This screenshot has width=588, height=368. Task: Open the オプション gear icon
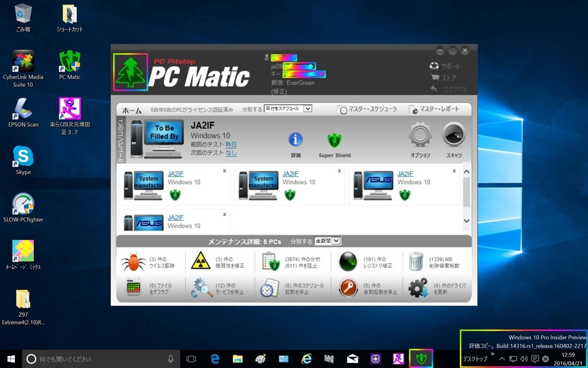coord(420,135)
